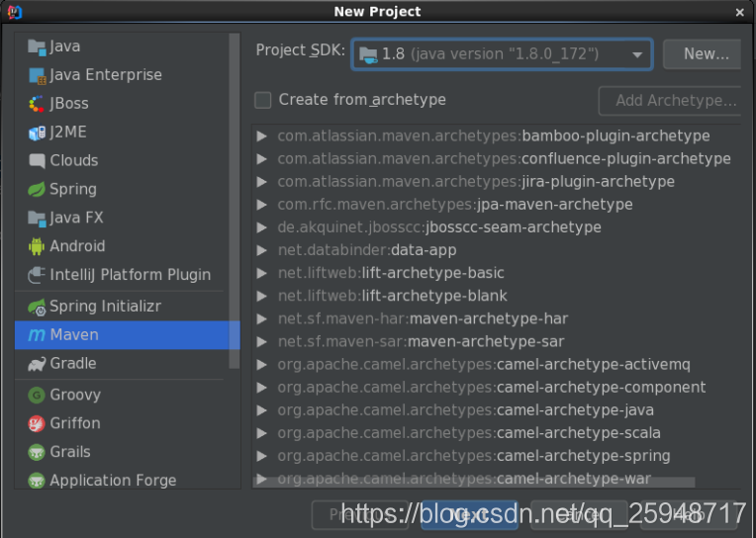The image size is (756, 538).
Task: Expand confluence-plugin-archetype node
Action: pyautogui.click(x=262, y=159)
